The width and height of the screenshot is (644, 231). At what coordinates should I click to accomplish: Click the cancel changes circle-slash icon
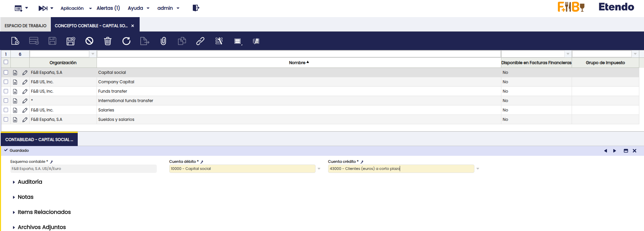89,41
